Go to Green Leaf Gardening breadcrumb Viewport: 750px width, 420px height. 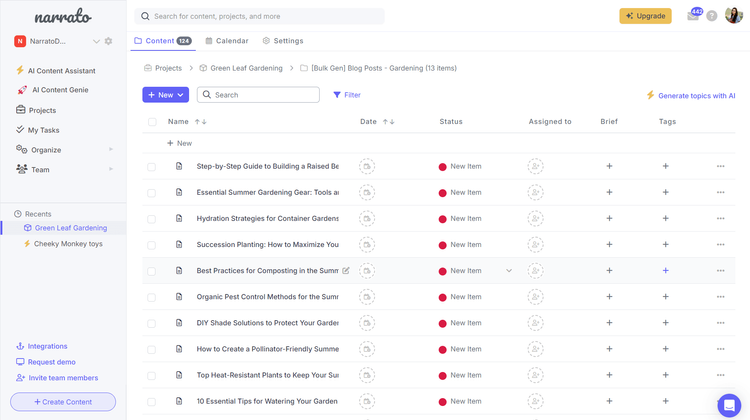[x=241, y=68]
